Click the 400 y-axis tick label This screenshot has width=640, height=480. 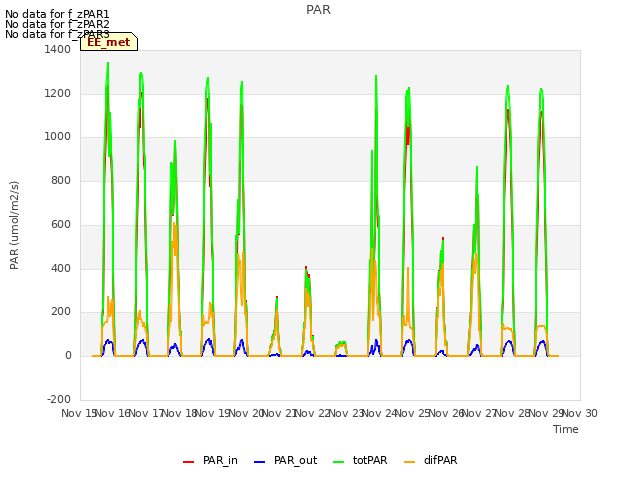61,268
